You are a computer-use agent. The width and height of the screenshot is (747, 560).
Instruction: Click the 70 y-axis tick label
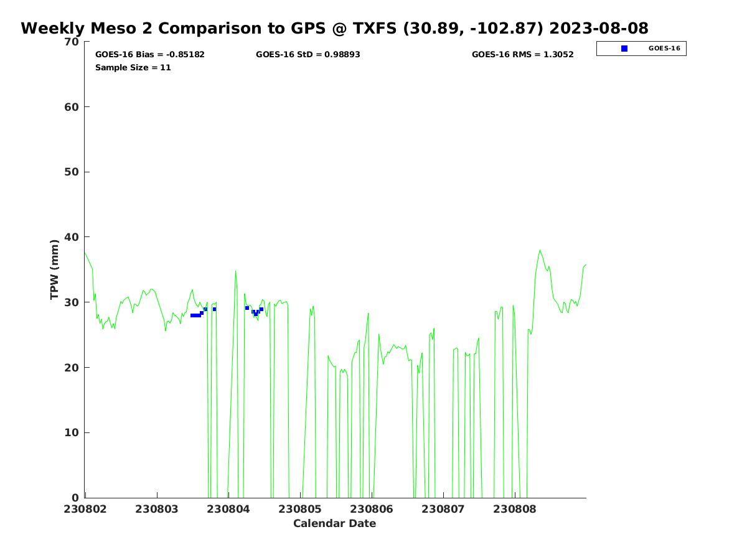[x=72, y=42]
